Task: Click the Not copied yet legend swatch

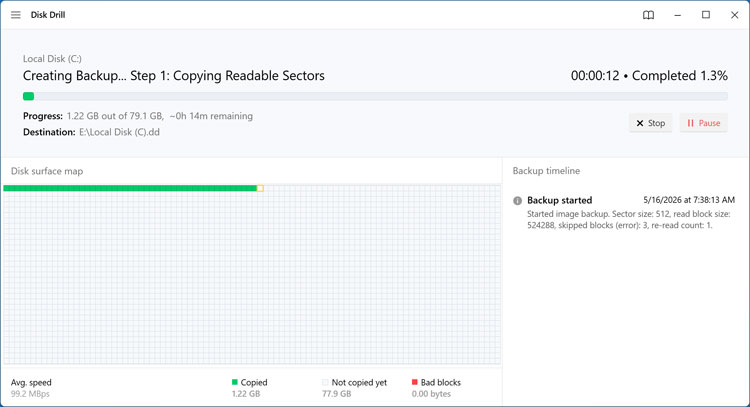Action: click(325, 382)
